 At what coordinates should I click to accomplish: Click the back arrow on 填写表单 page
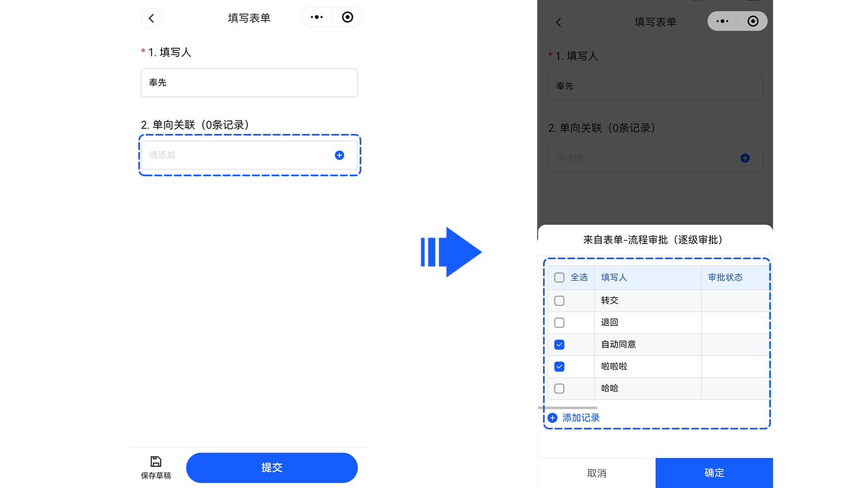click(151, 18)
